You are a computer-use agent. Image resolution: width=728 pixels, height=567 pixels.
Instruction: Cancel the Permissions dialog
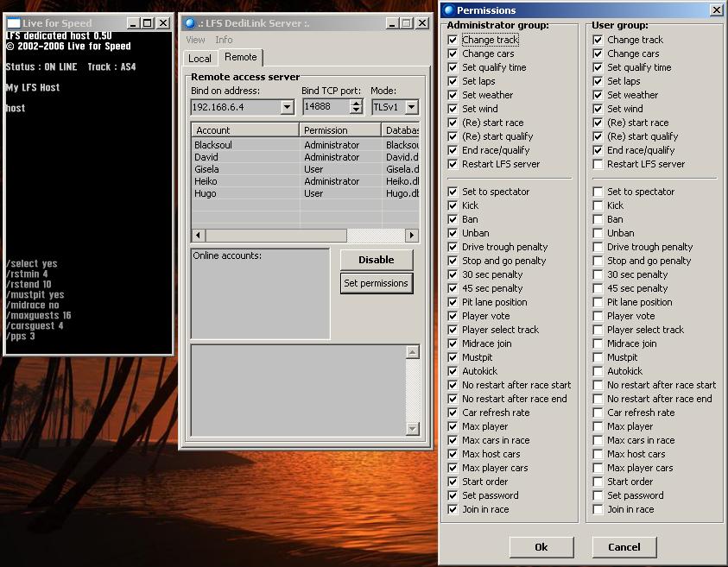point(624,547)
